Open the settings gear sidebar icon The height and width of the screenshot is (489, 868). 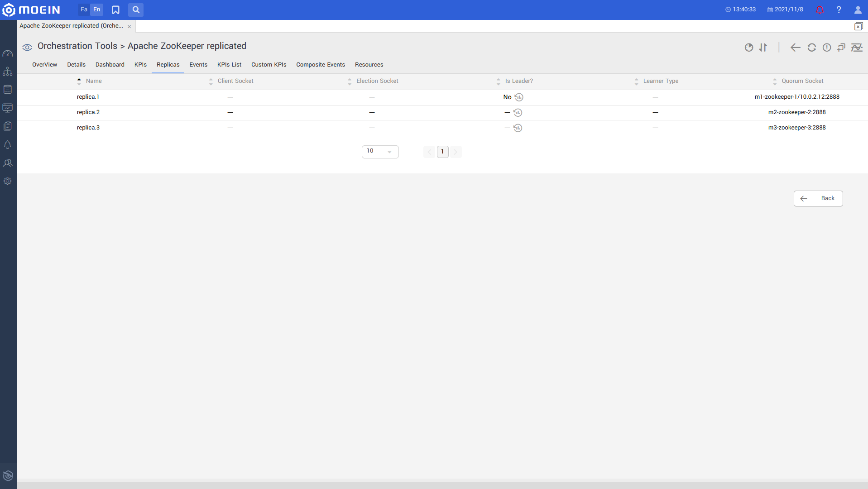coord(8,181)
